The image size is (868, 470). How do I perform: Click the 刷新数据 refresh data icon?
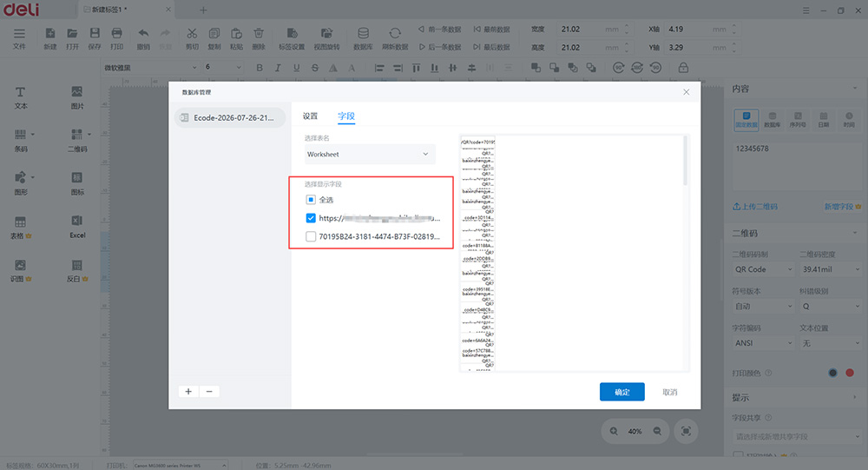(x=395, y=39)
